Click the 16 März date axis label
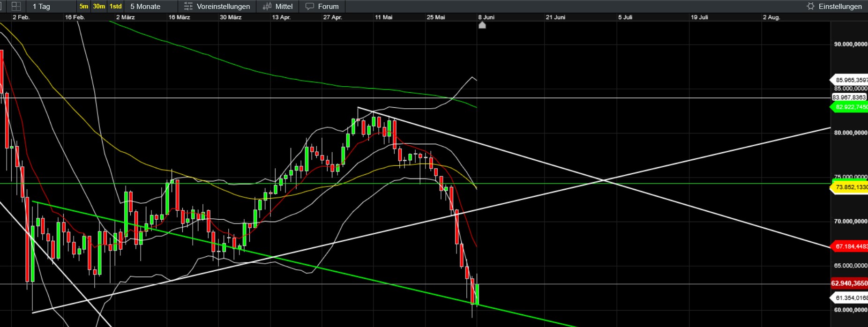 (179, 17)
